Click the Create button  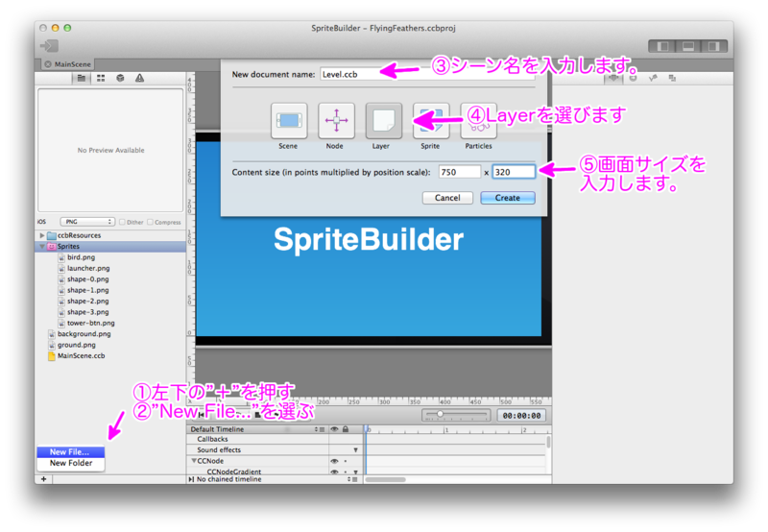pos(508,198)
